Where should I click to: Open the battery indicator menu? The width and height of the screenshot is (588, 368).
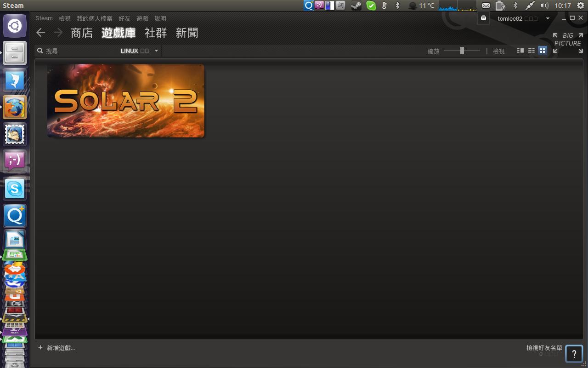tap(500, 6)
